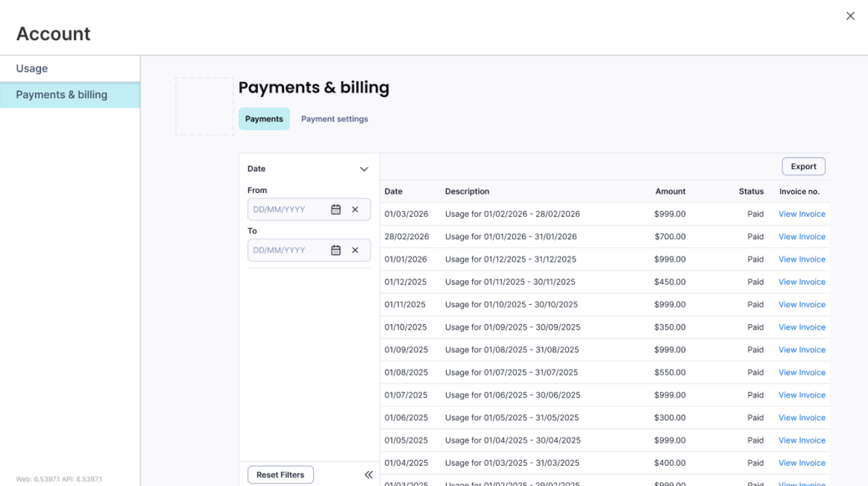The image size is (868, 486).
Task: Click 'Usage for 01/08/2025 - 31/08/2025' description
Action: [512, 350]
